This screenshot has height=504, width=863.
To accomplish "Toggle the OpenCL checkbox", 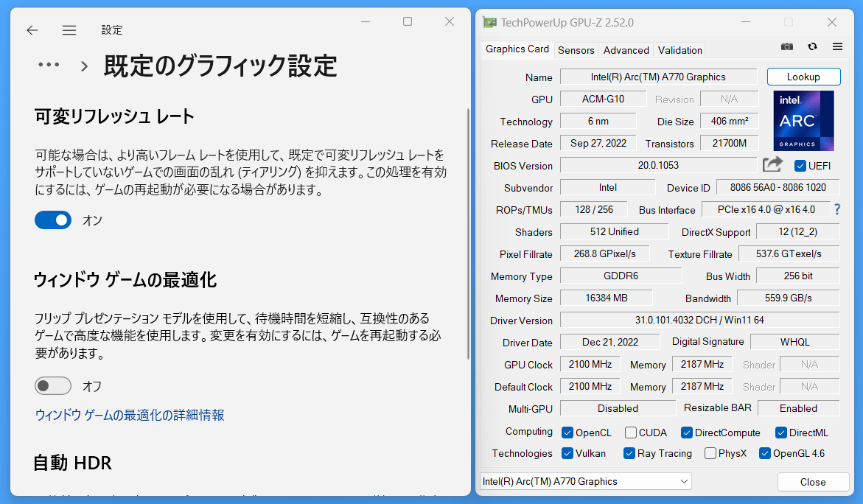I will (x=567, y=433).
